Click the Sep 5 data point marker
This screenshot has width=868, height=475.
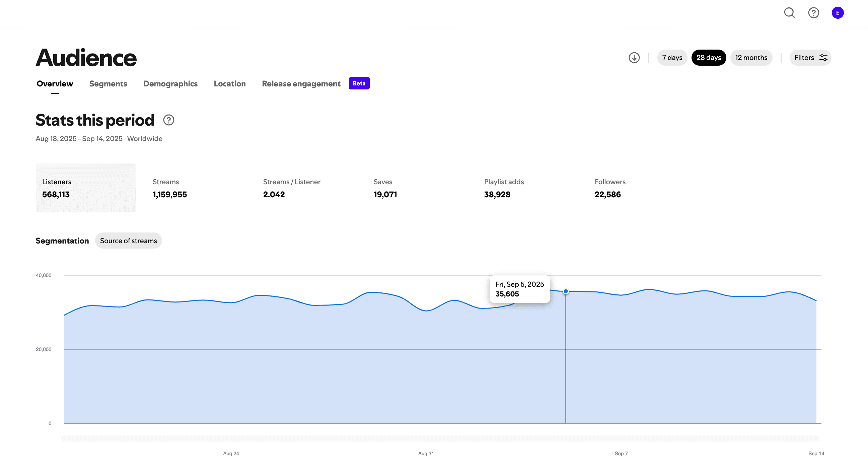[x=566, y=291]
